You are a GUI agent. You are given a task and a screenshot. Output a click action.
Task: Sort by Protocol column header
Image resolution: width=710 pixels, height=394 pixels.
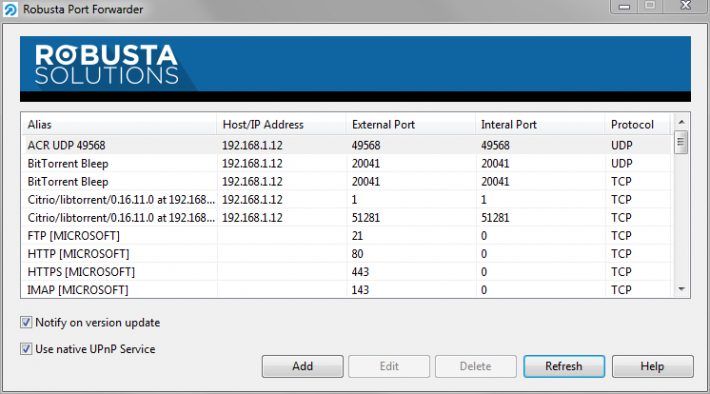(x=637, y=125)
